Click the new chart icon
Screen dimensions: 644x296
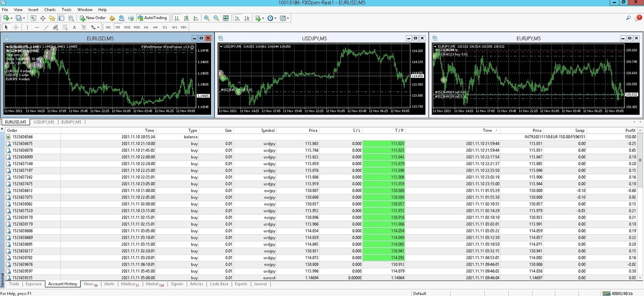(6, 18)
